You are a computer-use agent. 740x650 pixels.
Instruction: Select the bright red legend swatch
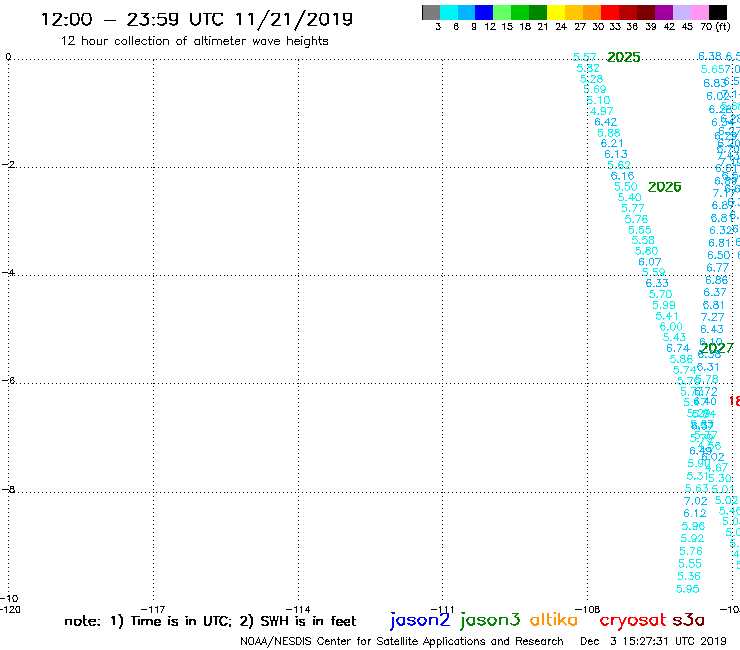[x=610, y=12]
